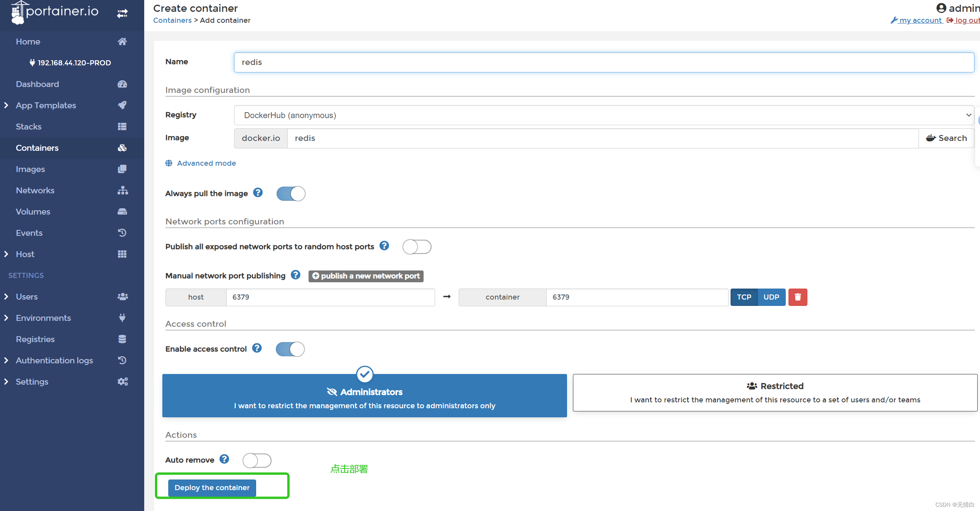This screenshot has width=980, height=511.
Task: Click publish a new network port button
Action: point(366,276)
